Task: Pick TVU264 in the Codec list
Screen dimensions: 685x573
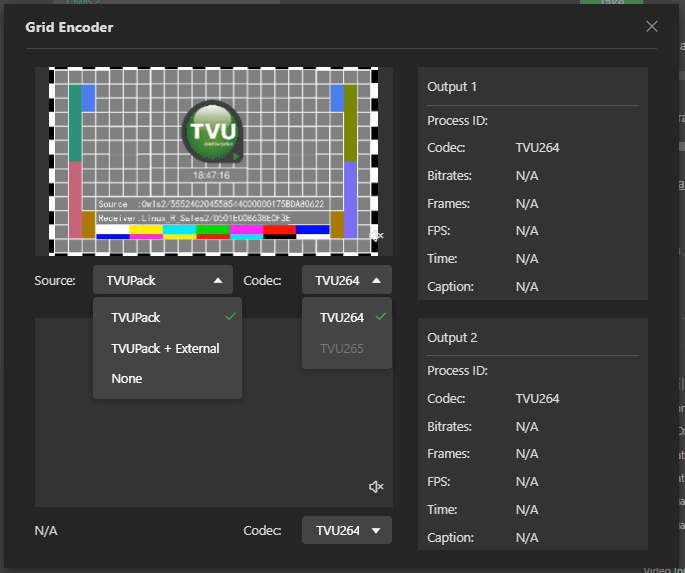Action: tap(346, 318)
